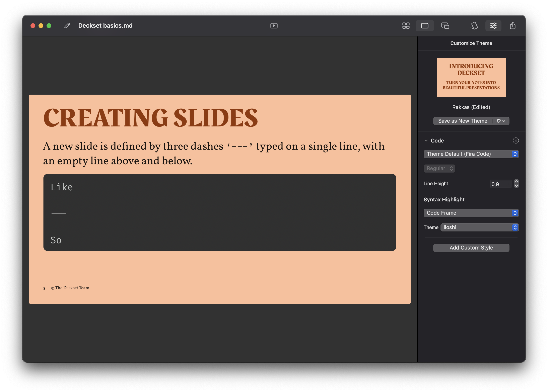Click the dark code block on slide
The image size is (548, 392).
coord(220,212)
